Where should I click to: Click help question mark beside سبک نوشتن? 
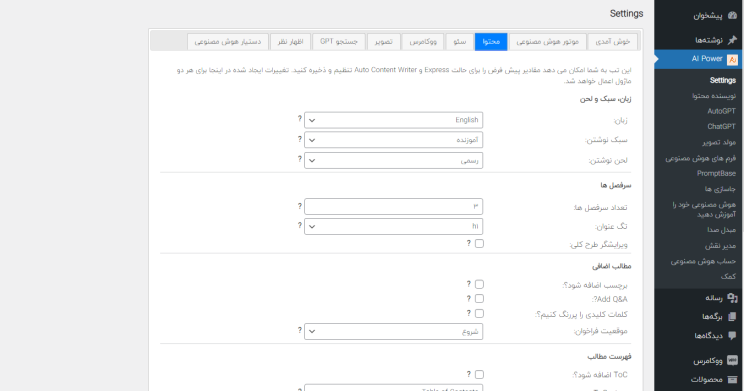[299, 139]
